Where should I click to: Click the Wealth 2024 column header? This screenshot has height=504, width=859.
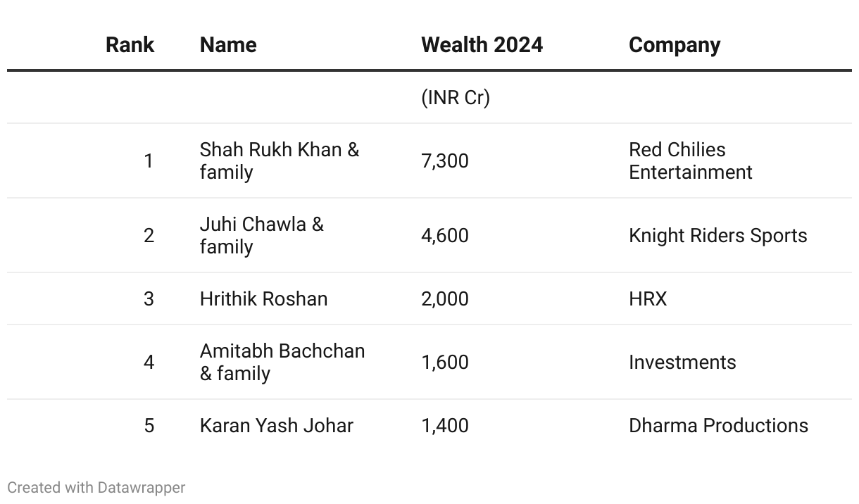[x=482, y=45]
